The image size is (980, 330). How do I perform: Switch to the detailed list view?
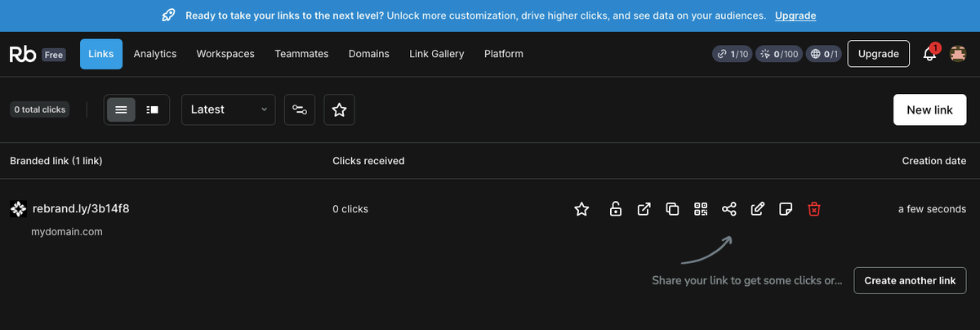152,109
